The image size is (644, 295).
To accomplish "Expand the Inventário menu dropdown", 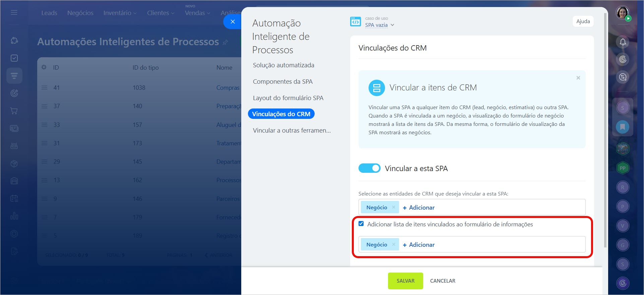I will [120, 13].
